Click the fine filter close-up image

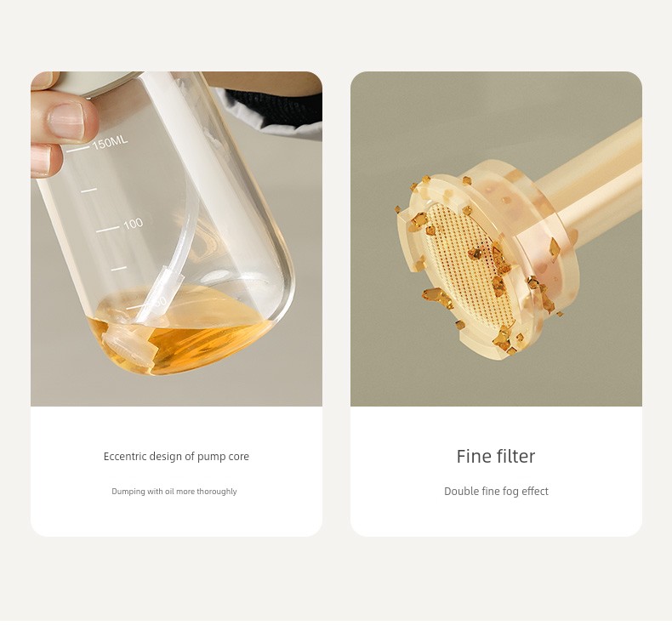point(496,239)
